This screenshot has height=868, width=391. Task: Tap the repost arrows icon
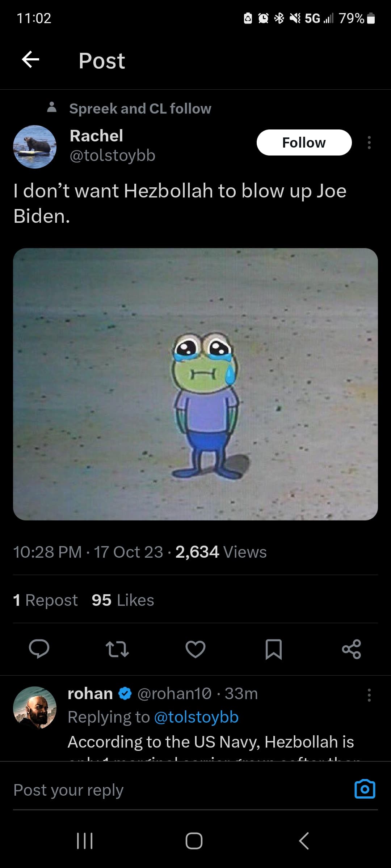[117, 649]
